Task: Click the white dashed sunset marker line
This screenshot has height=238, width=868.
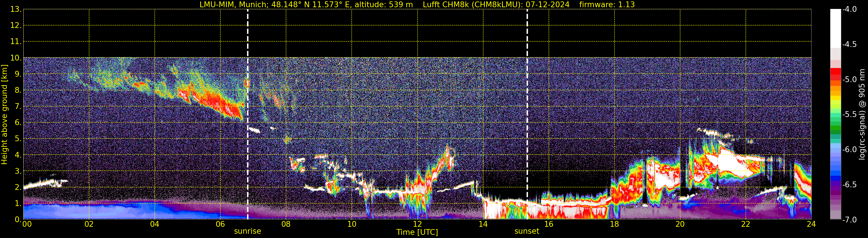Action: (x=527, y=114)
